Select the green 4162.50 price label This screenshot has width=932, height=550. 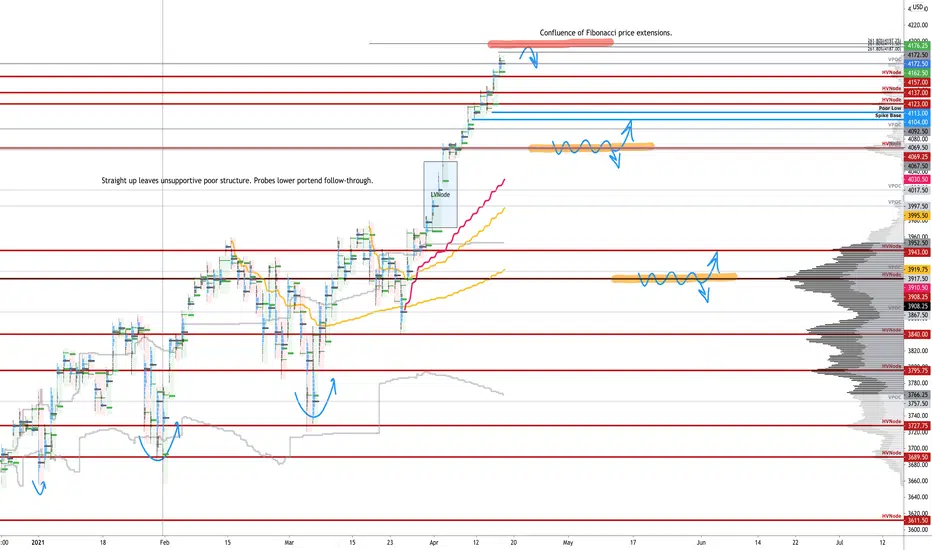(x=917, y=73)
